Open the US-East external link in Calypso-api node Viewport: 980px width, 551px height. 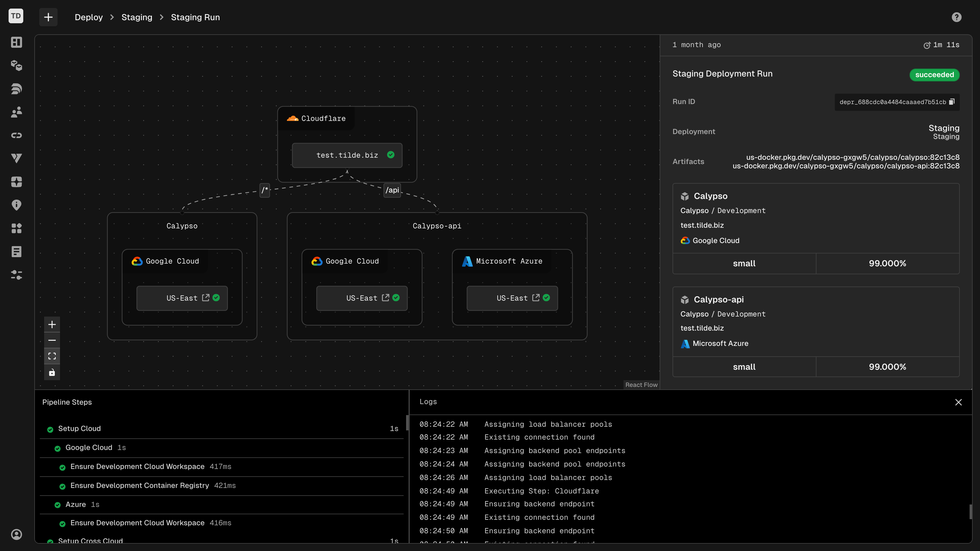[385, 298]
